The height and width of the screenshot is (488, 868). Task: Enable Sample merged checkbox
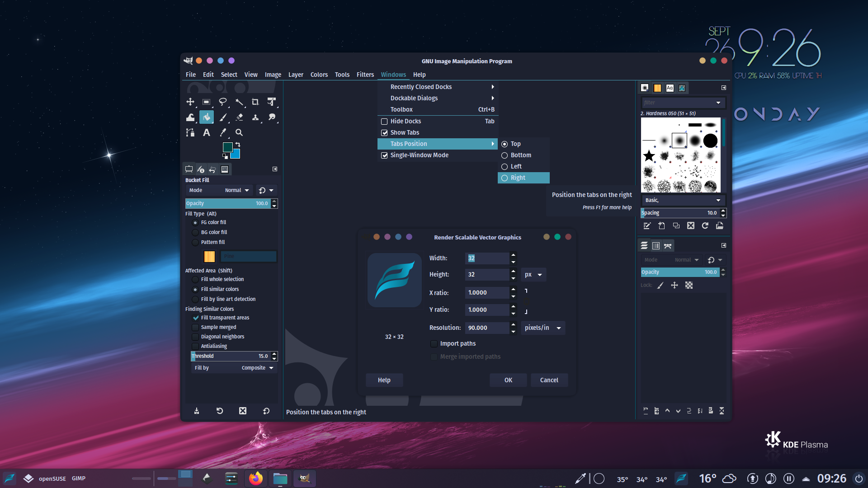(x=195, y=327)
